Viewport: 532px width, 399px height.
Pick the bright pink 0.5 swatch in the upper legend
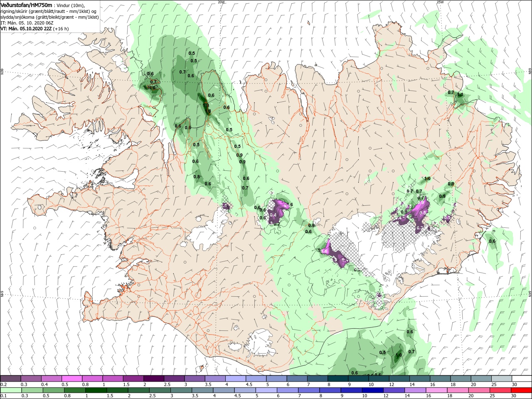point(71,379)
